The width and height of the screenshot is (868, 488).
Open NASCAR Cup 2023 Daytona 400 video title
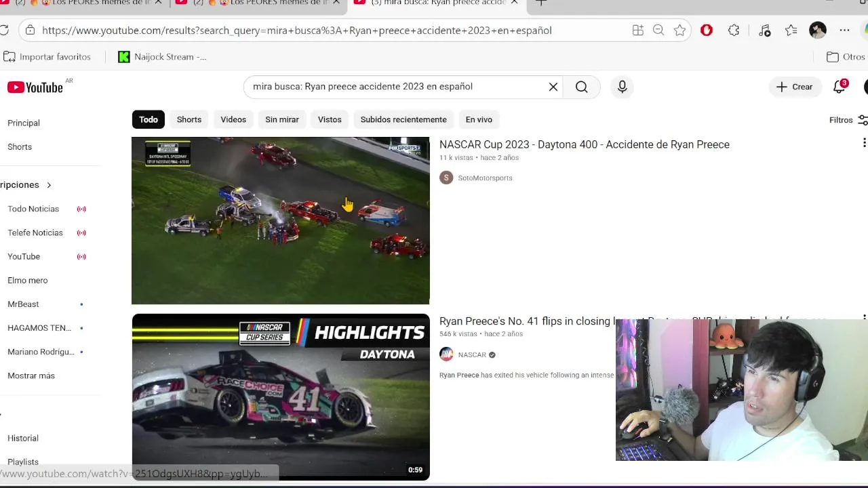585,144
